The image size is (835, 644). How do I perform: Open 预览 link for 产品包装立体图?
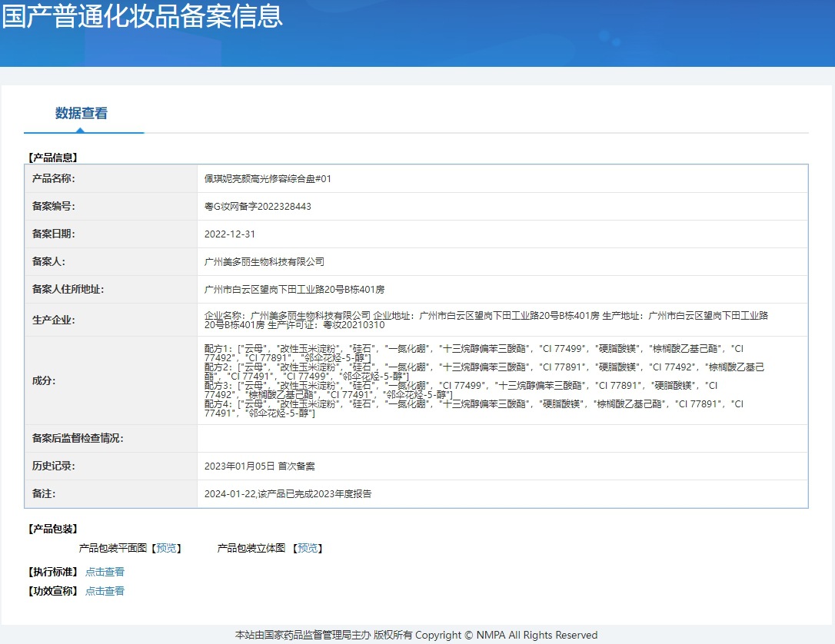point(308,548)
